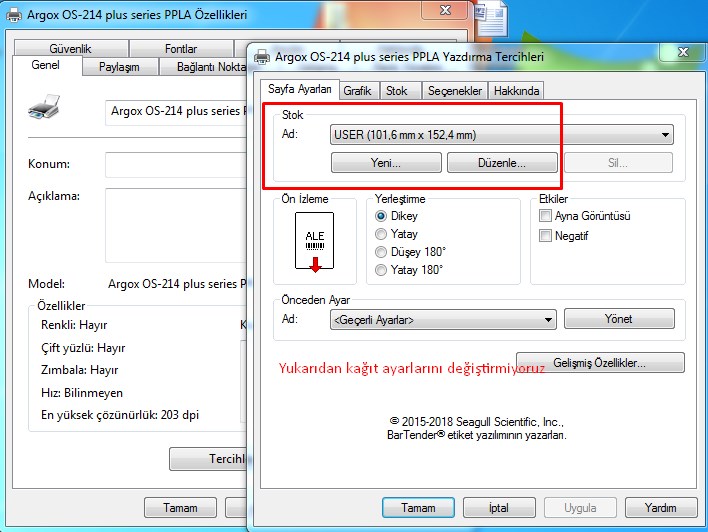Open help with the Yardım button
The image size is (708, 532).
coord(661,508)
